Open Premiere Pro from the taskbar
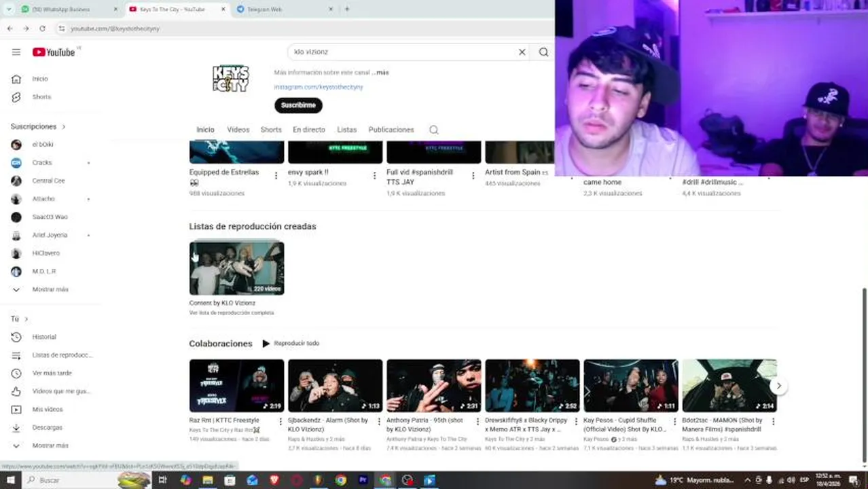The image size is (868, 489). coord(363,480)
